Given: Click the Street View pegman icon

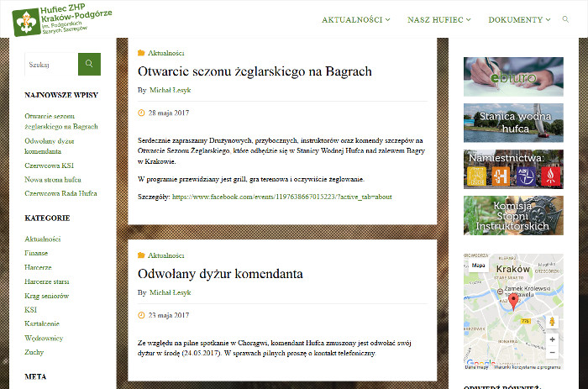Looking at the screenshot, I should [552, 322].
